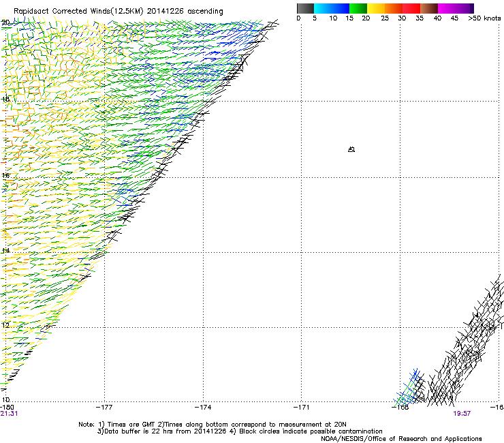Click the 'Times are GMT' note line
This screenshot has height=443, width=504.
point(212,425)
